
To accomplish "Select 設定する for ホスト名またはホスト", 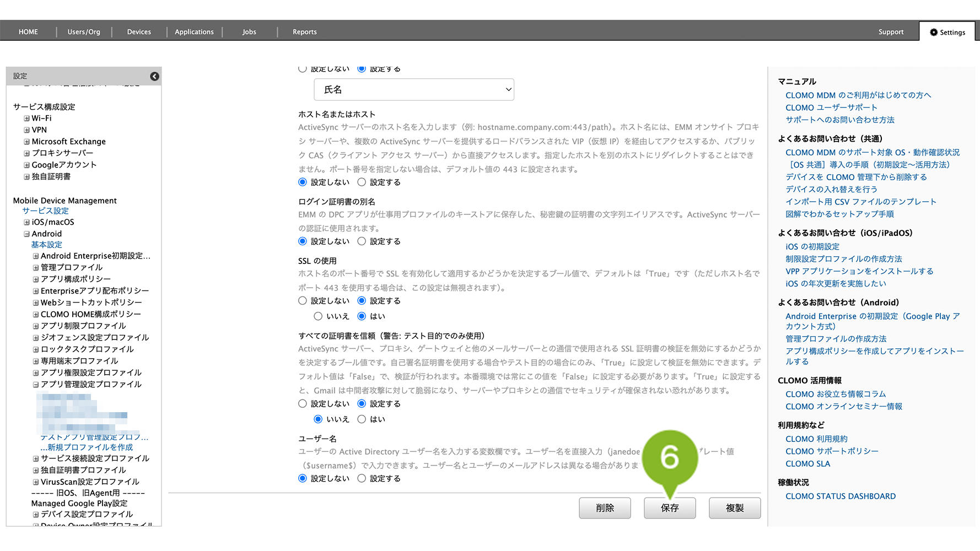I will pos(362,182).
